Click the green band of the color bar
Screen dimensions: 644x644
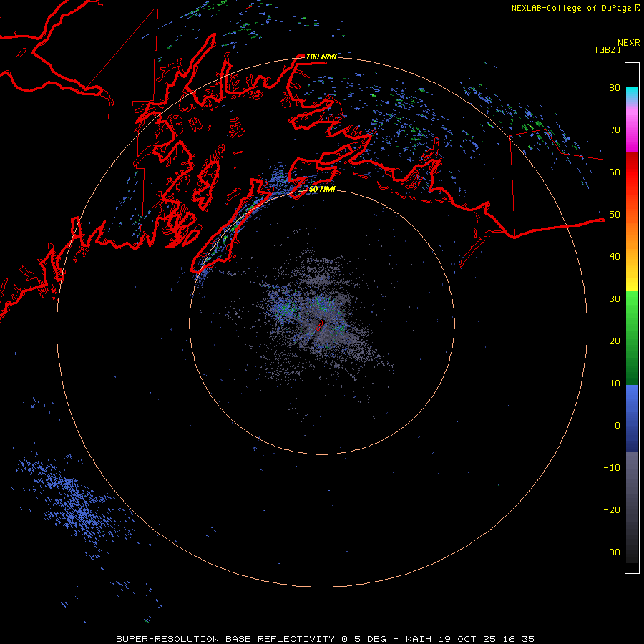click(x=632, y=338)
